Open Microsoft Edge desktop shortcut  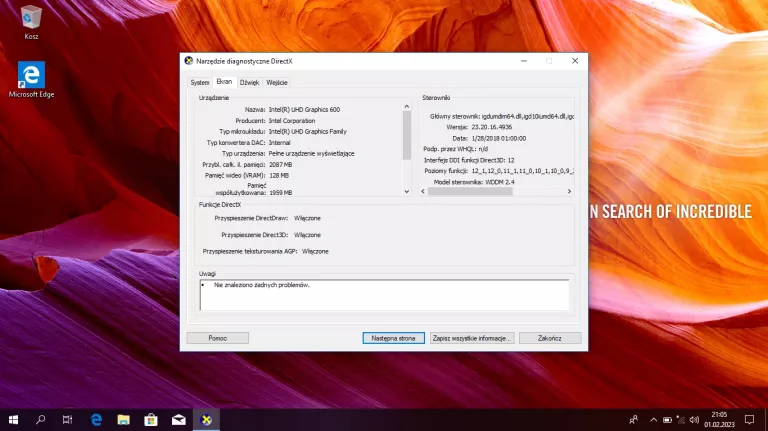(x=31, y=79)
